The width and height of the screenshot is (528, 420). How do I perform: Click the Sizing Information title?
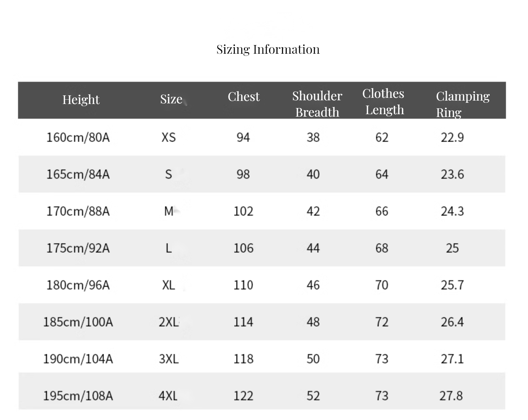[x=268, y=49]
